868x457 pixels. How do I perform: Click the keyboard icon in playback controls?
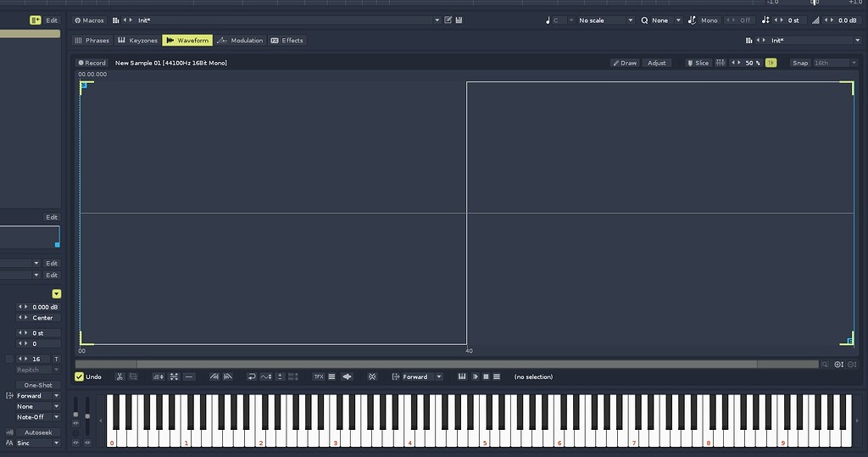point(462,376)
